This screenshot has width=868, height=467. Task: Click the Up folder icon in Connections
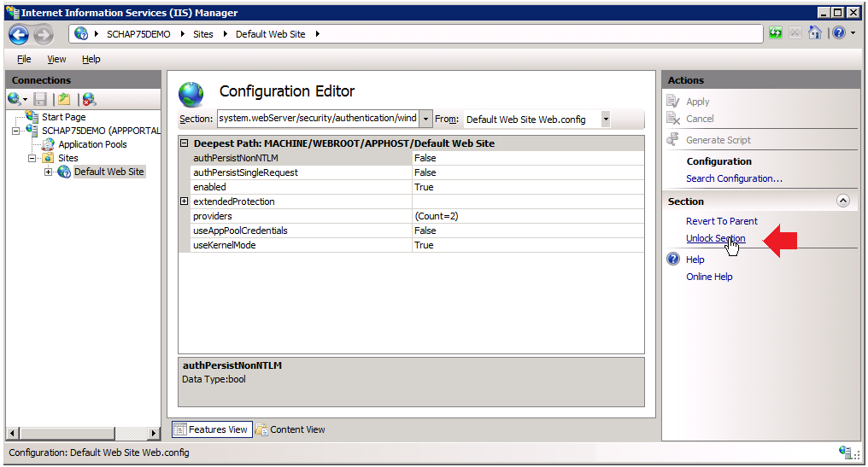coord(64,99)
